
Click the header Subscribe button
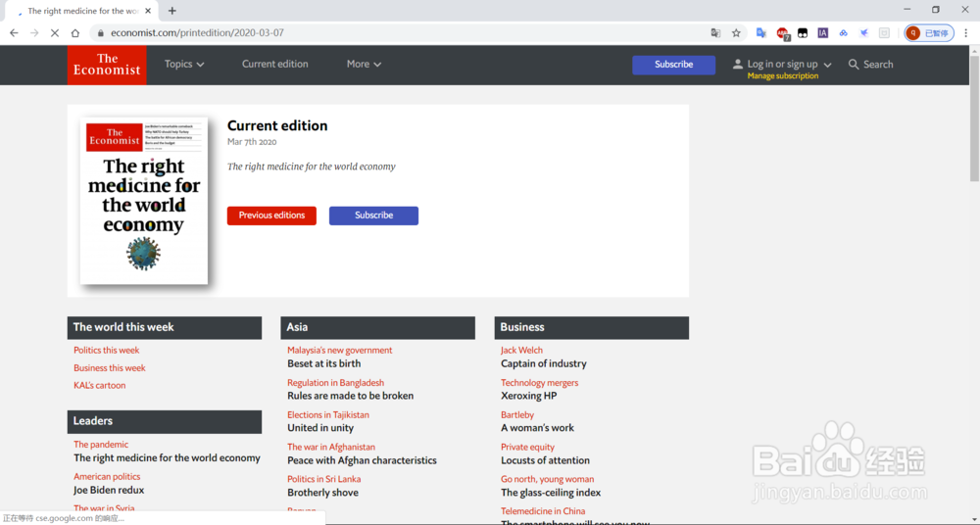(x=674, y=65)
